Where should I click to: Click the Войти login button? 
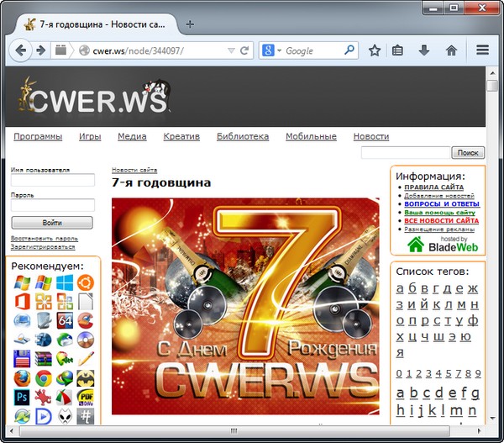[52, 223]
